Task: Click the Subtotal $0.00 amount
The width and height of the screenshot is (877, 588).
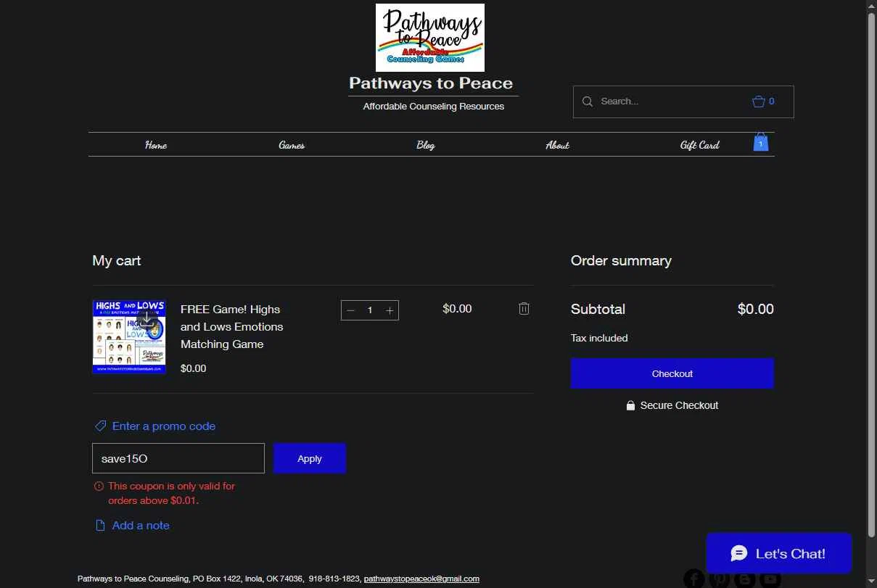Action: [756, 309]
